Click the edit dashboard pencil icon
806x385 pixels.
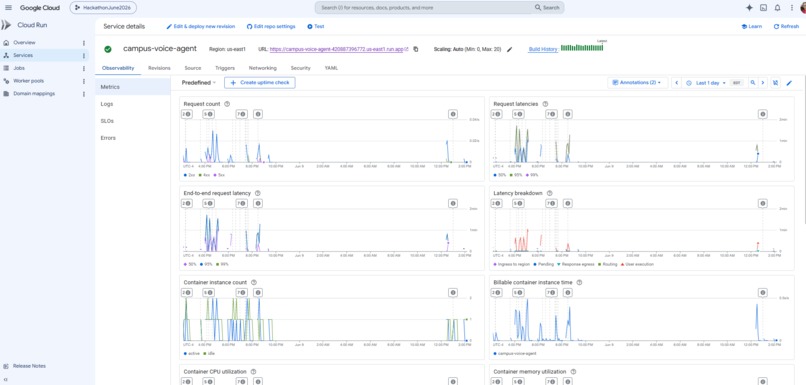point(790,83)
